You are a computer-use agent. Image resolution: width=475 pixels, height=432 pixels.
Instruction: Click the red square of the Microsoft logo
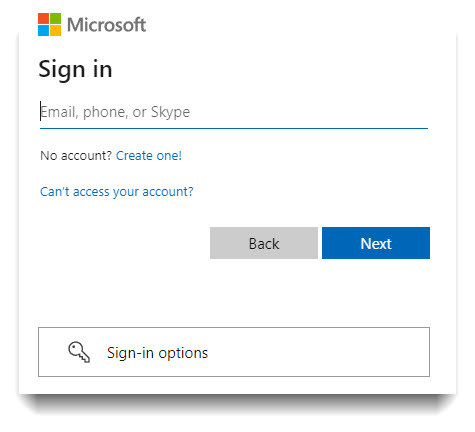click(x=43, y=18)
